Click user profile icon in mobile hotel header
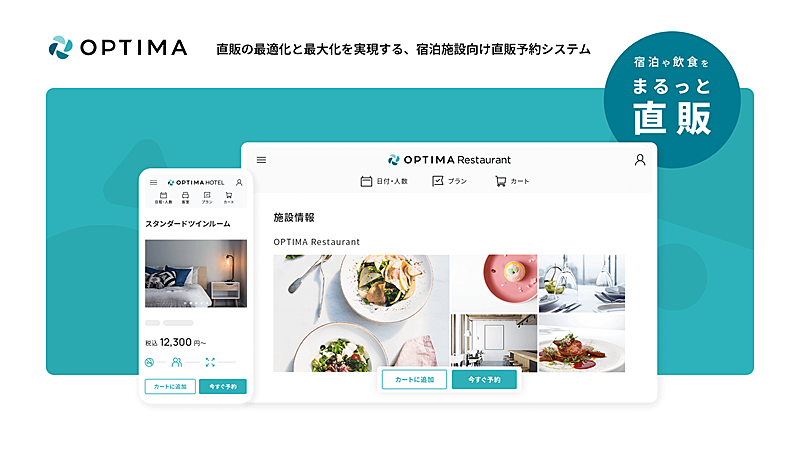The height and width of the screenshot is (450, 800). coord(239,183)
